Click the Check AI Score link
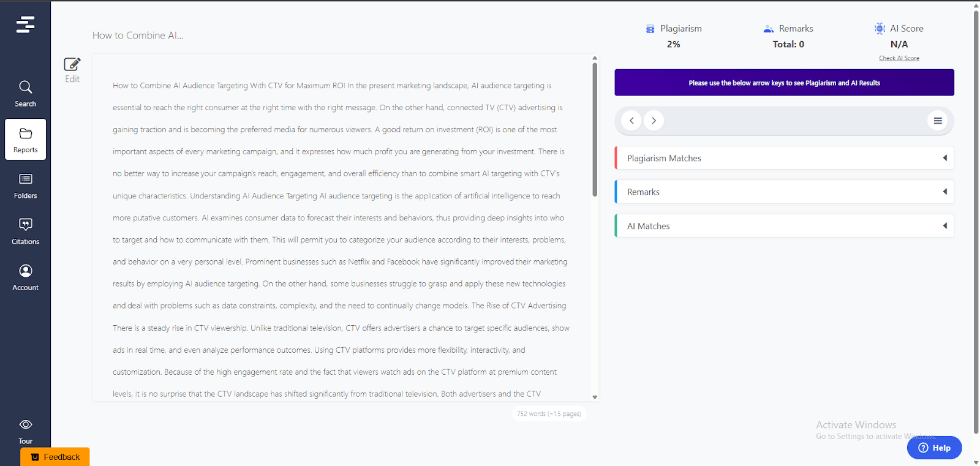This screenshot has height=466, width=980. pyautogui.click(x=899, y=58)
